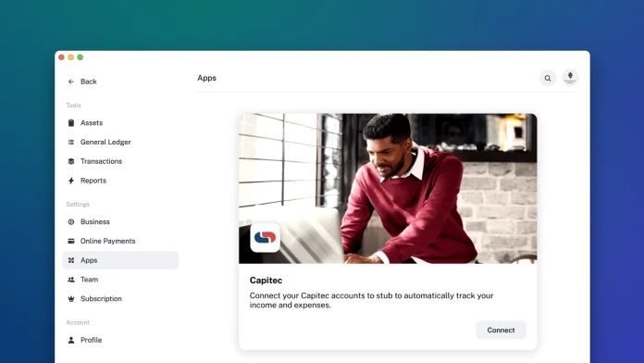Viewport: 644px width, 363px height.
Task: Open search with the magnifier icon
Action: point(548,78)
